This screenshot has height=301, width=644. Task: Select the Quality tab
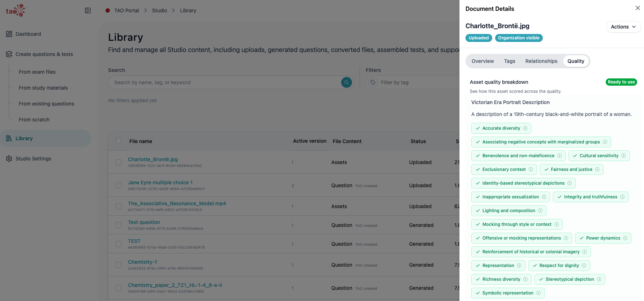coord(576,61)
